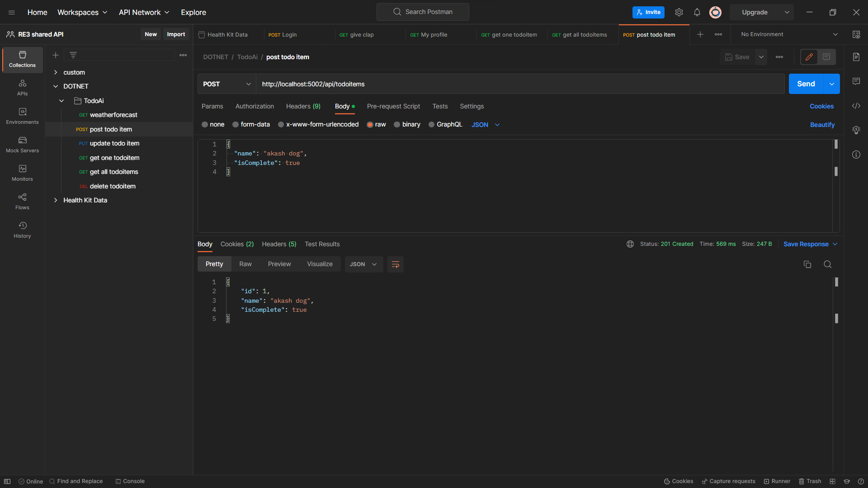Search within the response
The width and height of the screenshot is (868, 488).
click(x=828, y=264)
